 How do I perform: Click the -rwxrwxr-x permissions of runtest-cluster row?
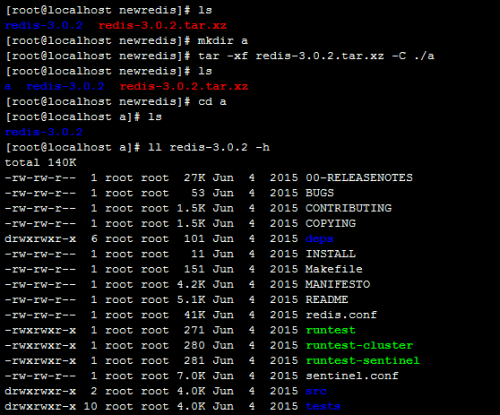click(x=40, y=345)
